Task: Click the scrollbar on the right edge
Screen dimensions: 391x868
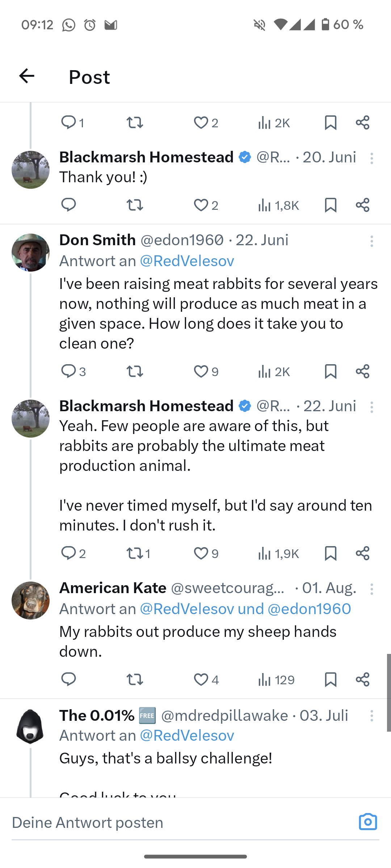Action: [388, 692]
